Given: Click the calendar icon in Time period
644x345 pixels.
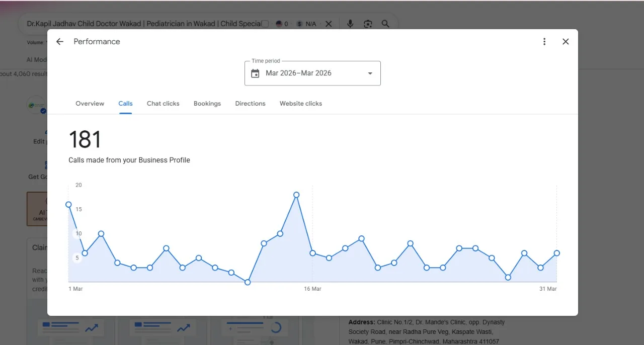Looking at the screenshot, I should 255,73.
